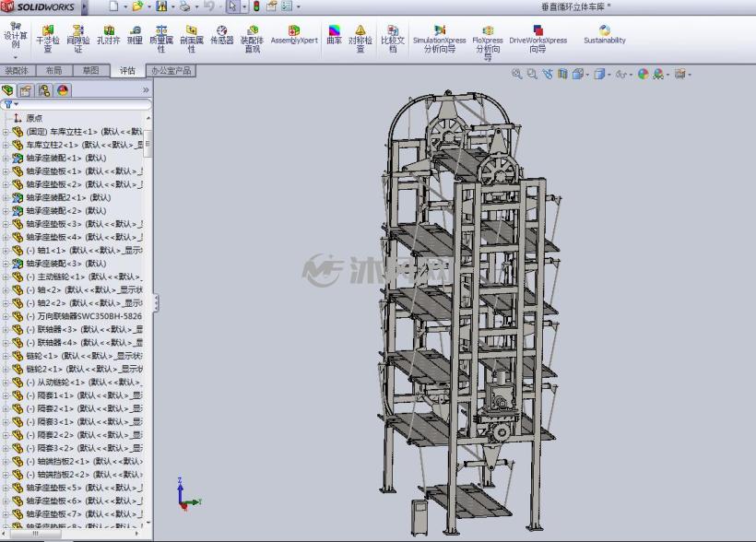
Task: Open the 间隙验证 clearance verification tool
Action: tap(78, 39)
